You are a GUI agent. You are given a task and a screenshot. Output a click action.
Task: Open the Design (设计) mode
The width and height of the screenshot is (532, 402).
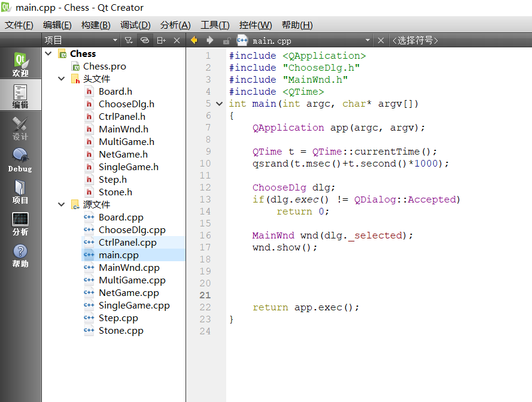pyautogui.click(x=20, y=128)
